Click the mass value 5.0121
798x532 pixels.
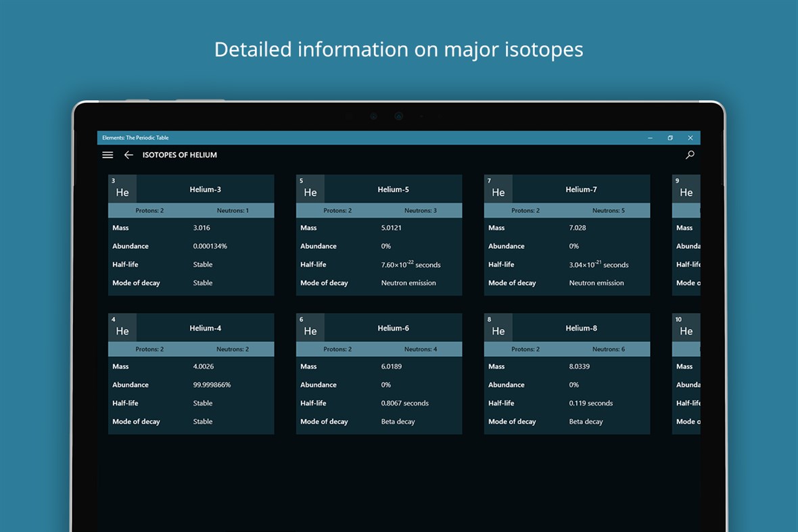pos(391,228)
